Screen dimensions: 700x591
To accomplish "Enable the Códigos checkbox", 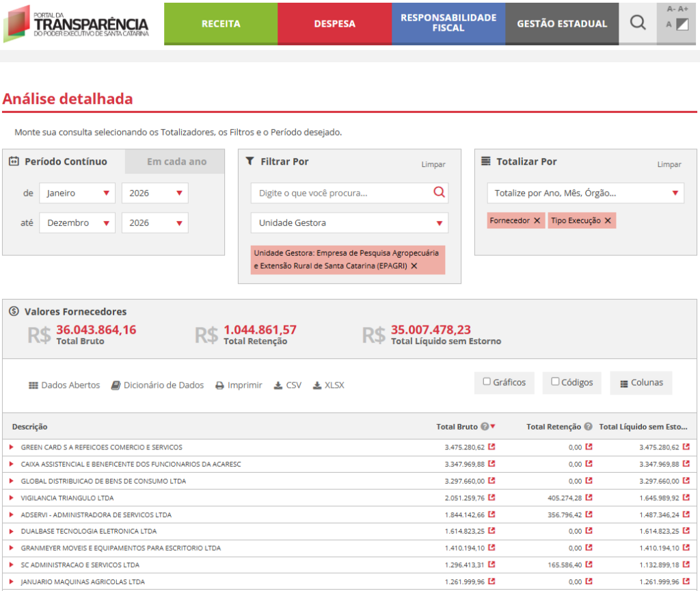I will point(555,382).
